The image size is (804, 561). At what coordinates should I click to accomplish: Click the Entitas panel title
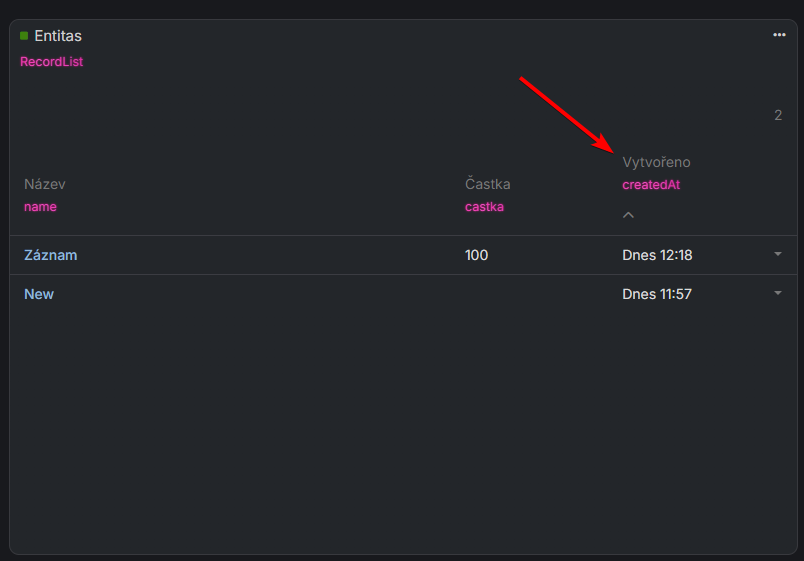[58, 36]
